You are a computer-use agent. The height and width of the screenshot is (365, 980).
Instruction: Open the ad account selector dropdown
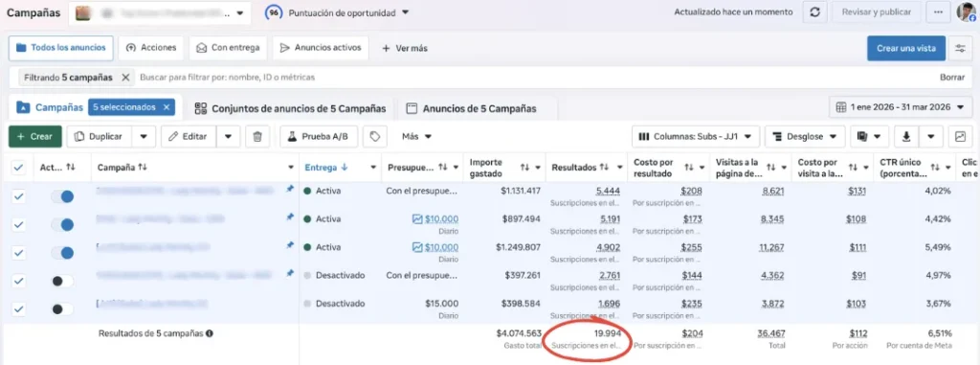click(x=160, y=12)
